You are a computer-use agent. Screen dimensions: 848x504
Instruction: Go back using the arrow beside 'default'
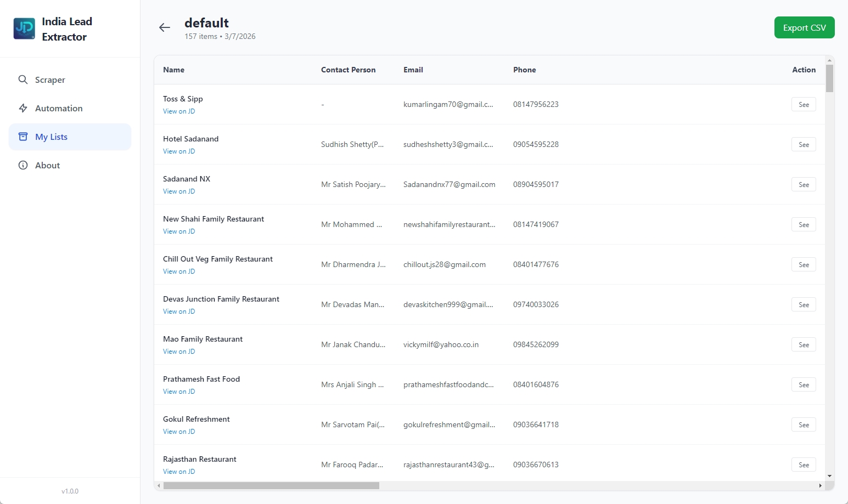(165, 27)
